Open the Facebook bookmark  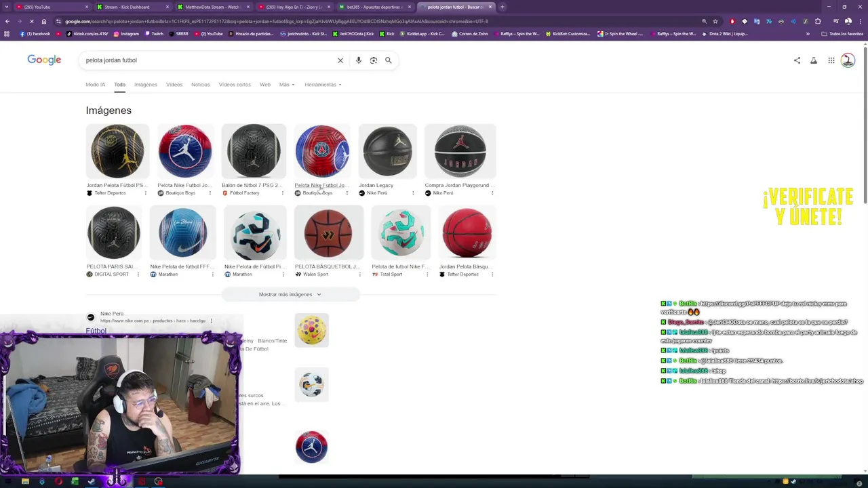point(35,34)
